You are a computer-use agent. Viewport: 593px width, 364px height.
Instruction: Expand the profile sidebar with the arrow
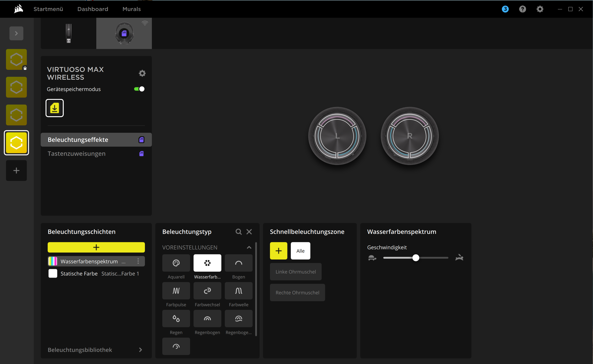point(16,33)
